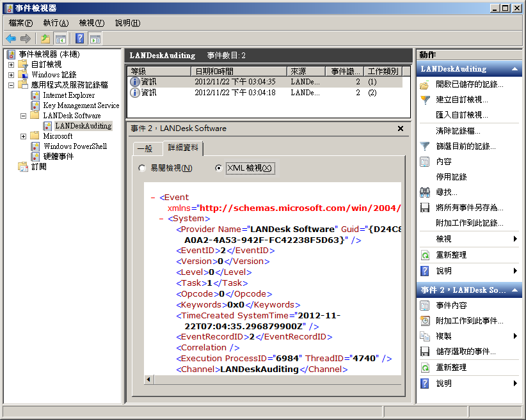Select the LANDeskAuditing tree item

click(x=83, y=126)
